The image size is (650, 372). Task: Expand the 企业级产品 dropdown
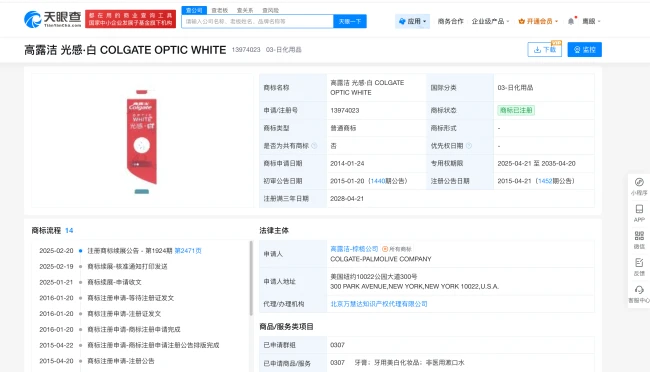coord(490,21)
